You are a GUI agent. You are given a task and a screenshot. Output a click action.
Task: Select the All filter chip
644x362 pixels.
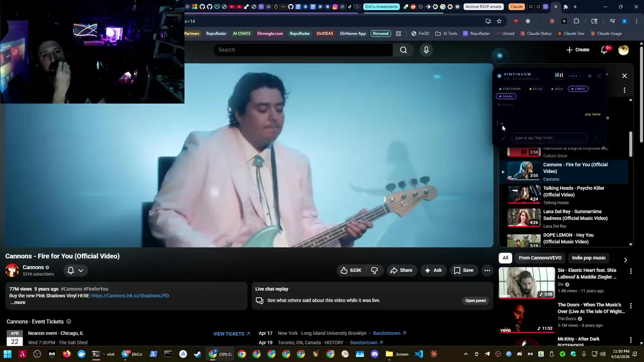tap(505, 258)
